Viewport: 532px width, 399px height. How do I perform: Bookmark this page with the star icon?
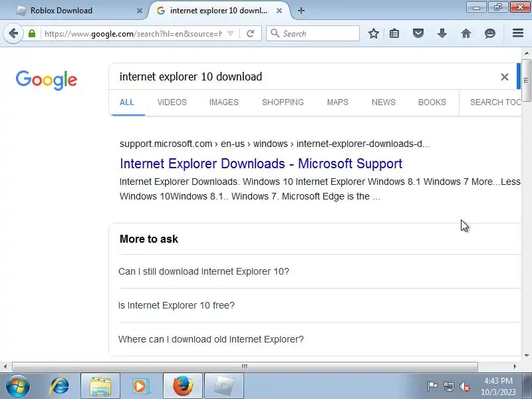tap(374, 33)
